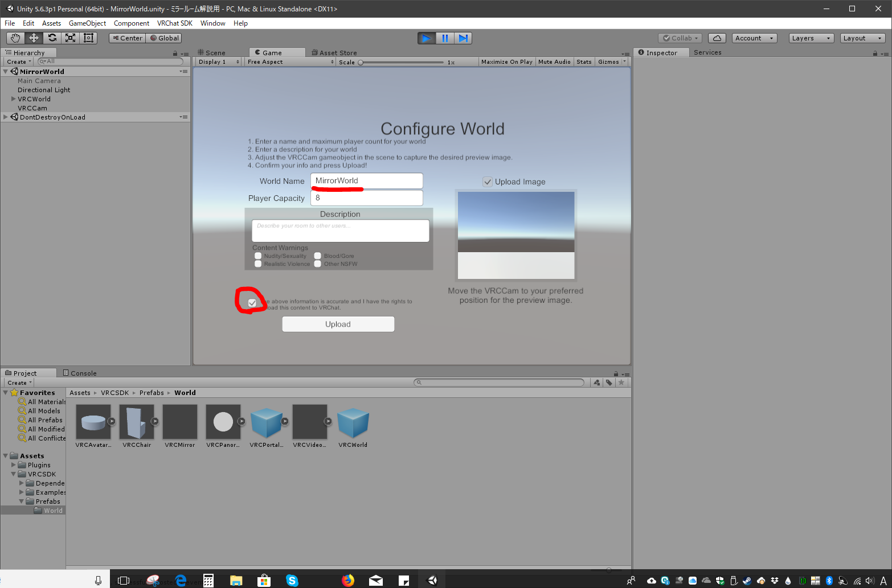Step forward one frame
The image size is (892, 588).
coord(463,38)
